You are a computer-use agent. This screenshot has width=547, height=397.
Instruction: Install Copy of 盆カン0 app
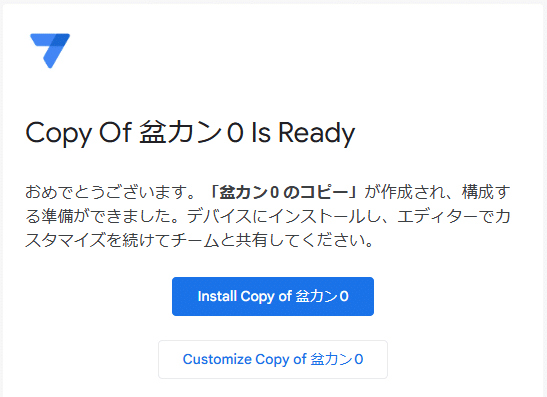click(x=273, y=296)
